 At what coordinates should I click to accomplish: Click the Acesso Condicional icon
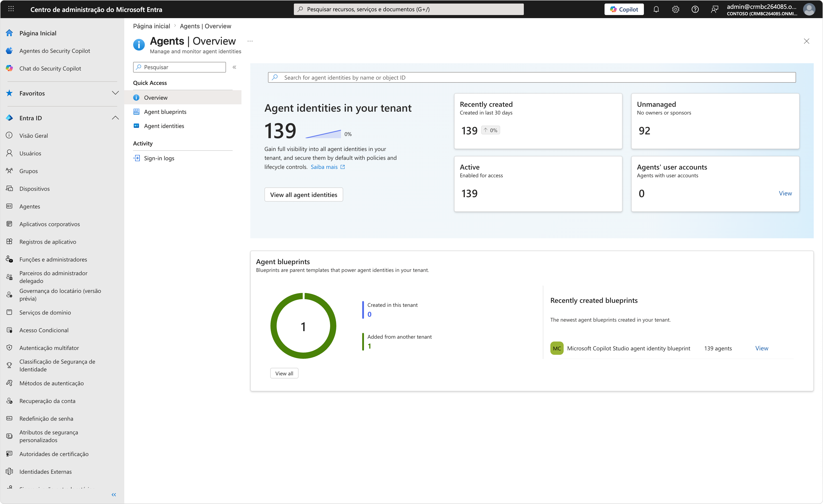[9, 330]
